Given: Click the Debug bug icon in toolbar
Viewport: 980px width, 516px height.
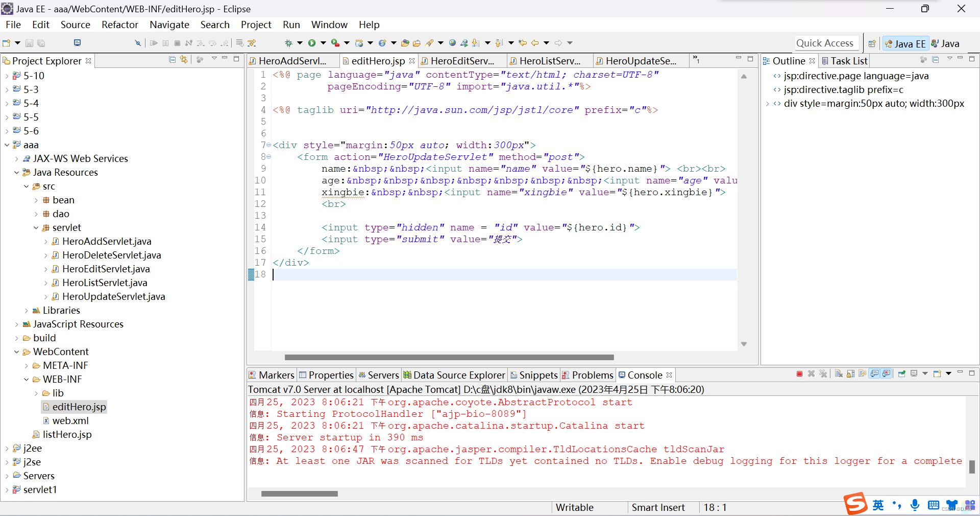Looking at the screenshot, I should (289, 43).
